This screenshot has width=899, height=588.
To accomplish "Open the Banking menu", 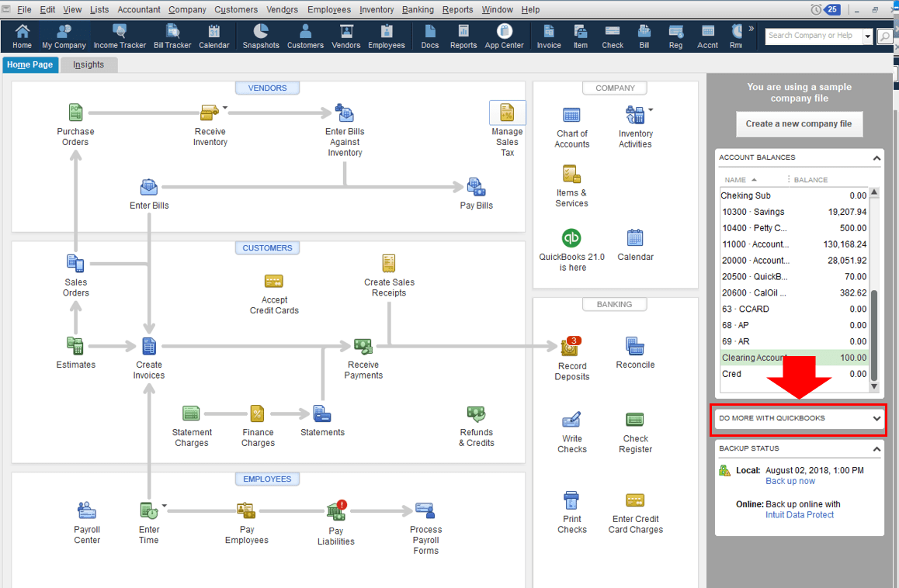I will click(418, 9).
